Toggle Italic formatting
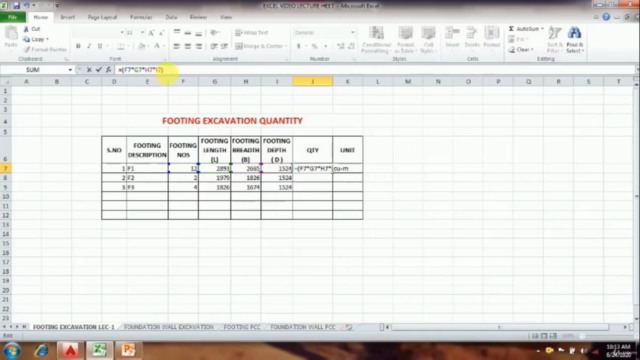This screenshot has width=640, height=360. click(x=89, y=46)
